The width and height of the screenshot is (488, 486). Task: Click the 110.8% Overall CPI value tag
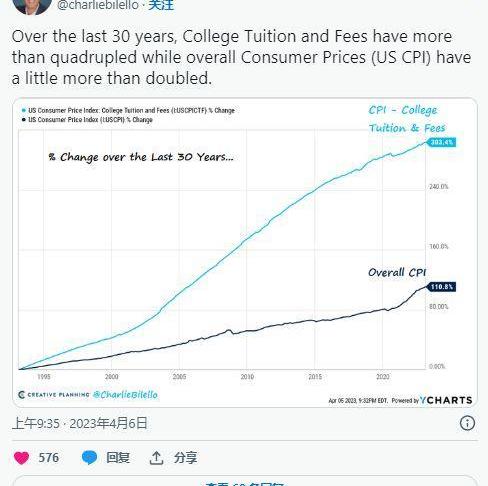tap(441, 287)
